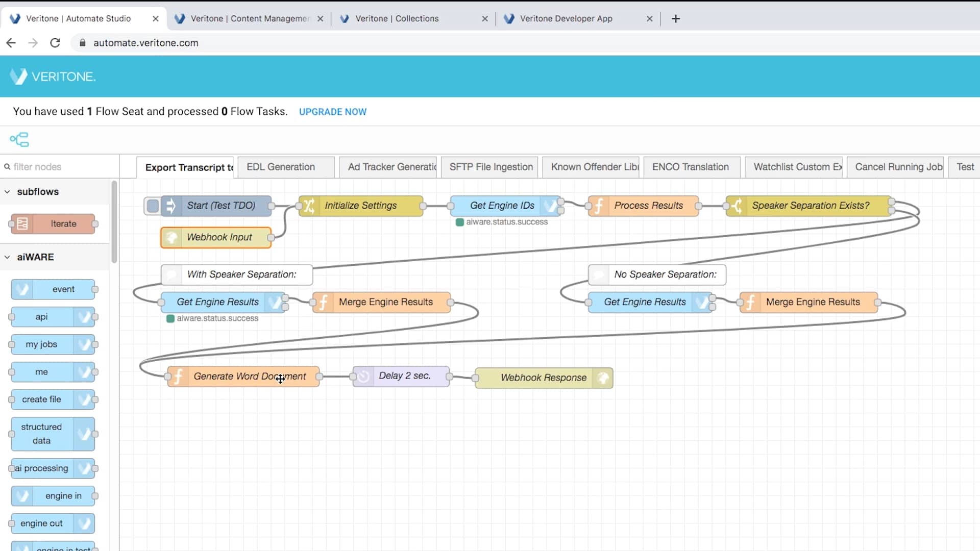Viewport: 980px width, 551px height.
Task: Click the engine in node icon in palette
Action: point(22,496)
